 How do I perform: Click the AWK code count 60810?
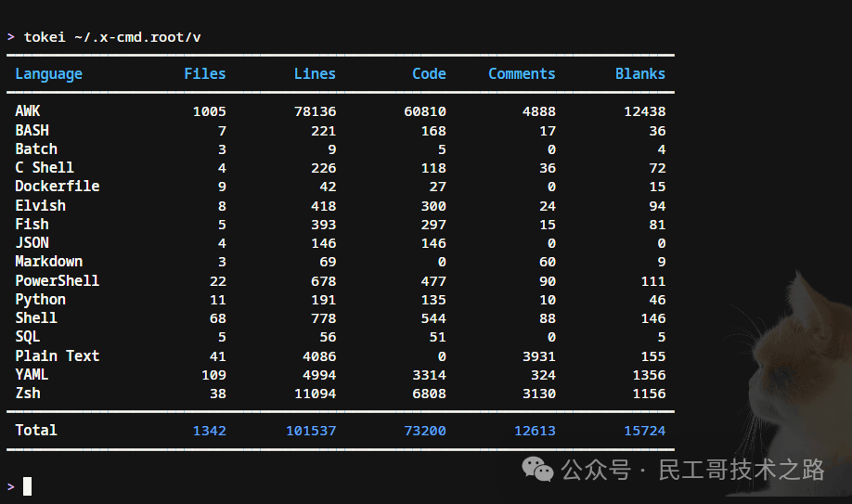(424, 111)
